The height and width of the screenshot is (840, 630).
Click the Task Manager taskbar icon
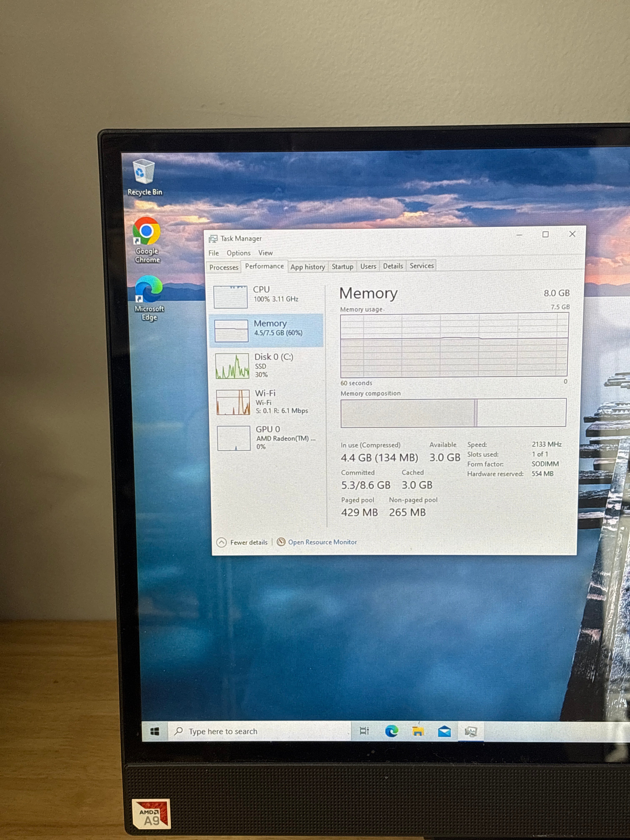point(471,731)
